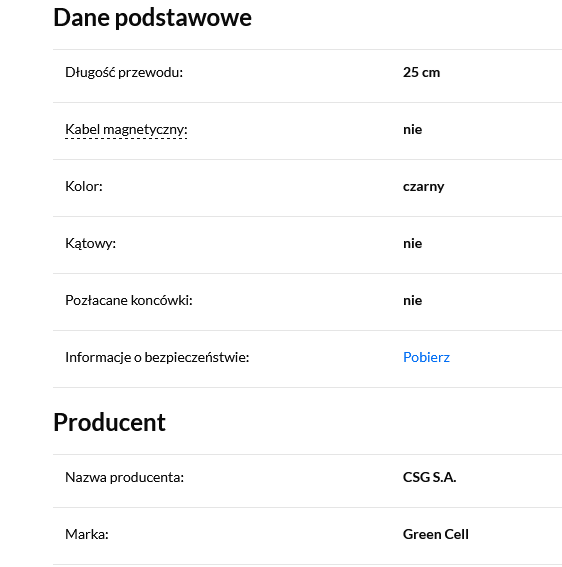Viewport: 562px width, 567px height.
Task: Click the nie value for Kątowy
Action: click(412, 244)
